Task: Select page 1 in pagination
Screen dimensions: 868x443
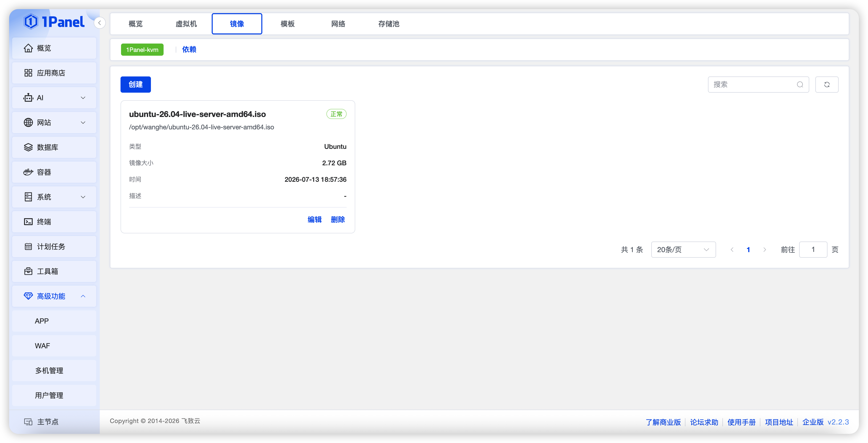Action: click(748, 250)
